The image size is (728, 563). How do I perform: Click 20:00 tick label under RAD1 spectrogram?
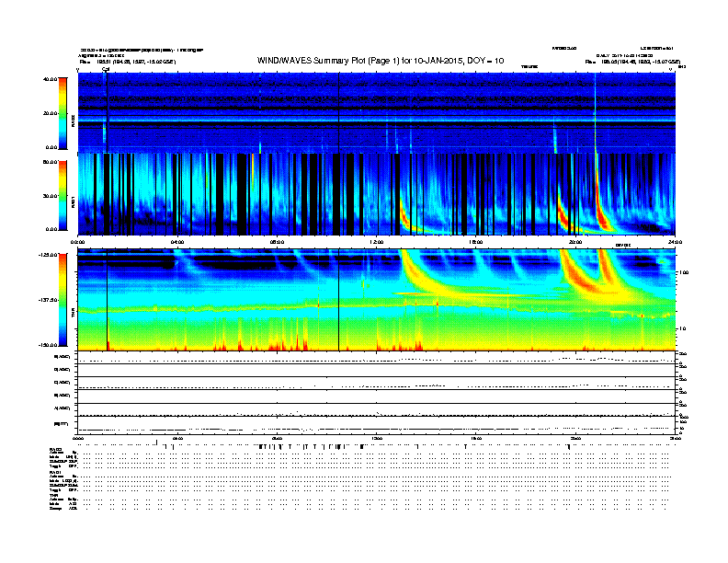pyautogui.click(x=575, y=242)
